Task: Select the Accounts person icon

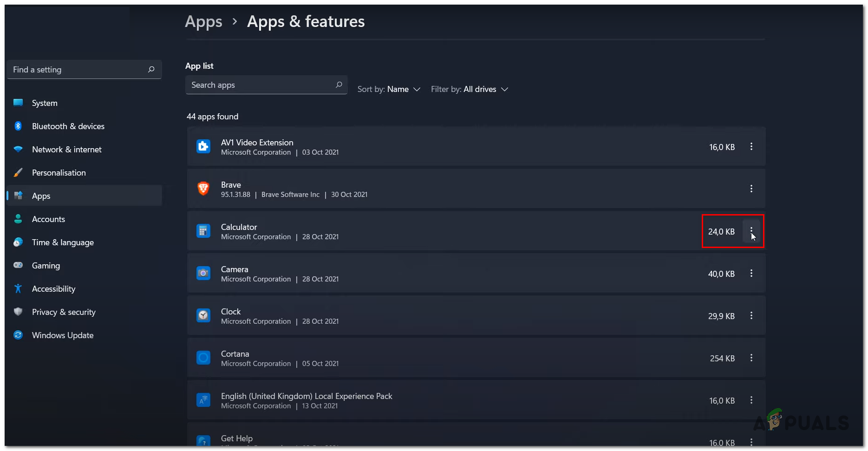Action: [x=18, y=219]
